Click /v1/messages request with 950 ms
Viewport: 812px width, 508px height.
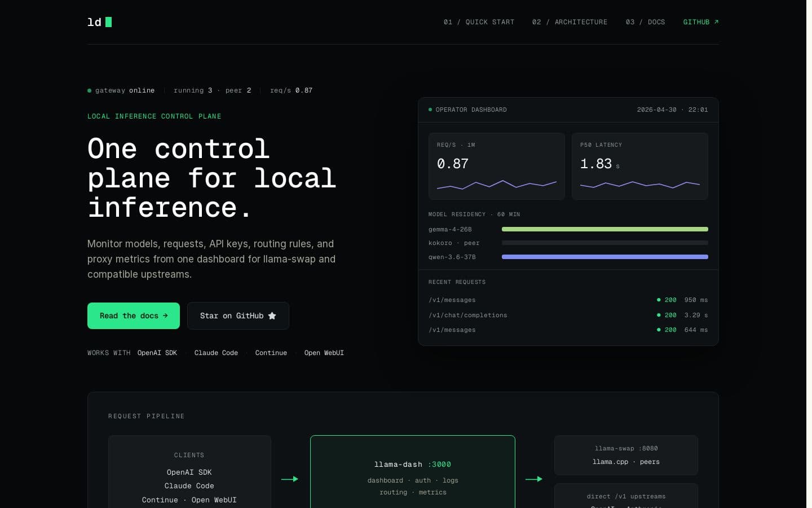coord(568,300)
